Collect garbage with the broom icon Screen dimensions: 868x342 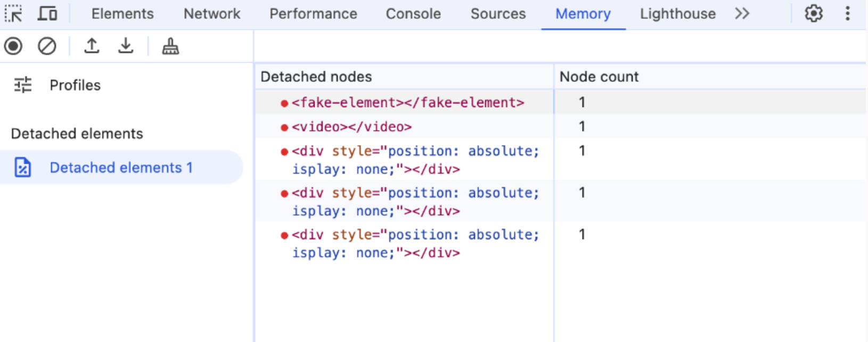(170, 46)
